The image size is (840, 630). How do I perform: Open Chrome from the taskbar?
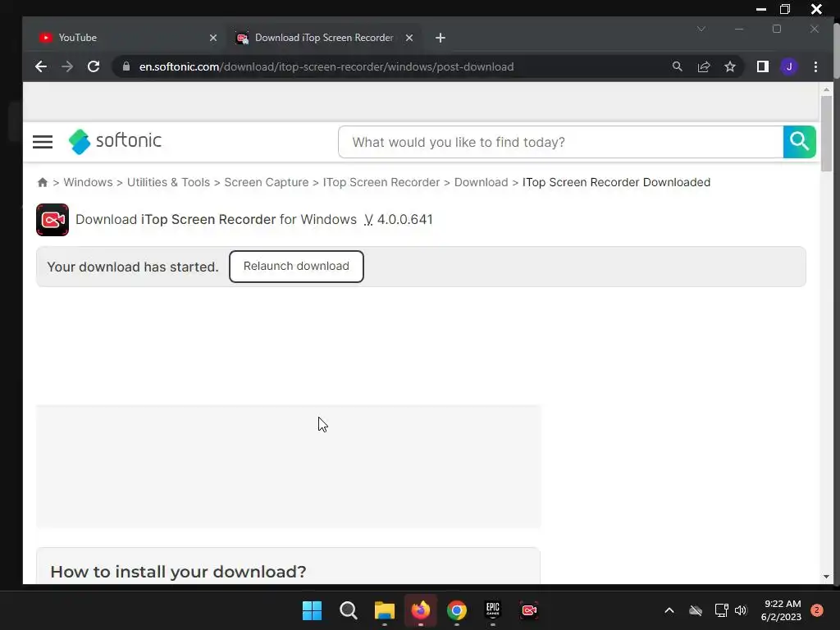tap(457, 610)
